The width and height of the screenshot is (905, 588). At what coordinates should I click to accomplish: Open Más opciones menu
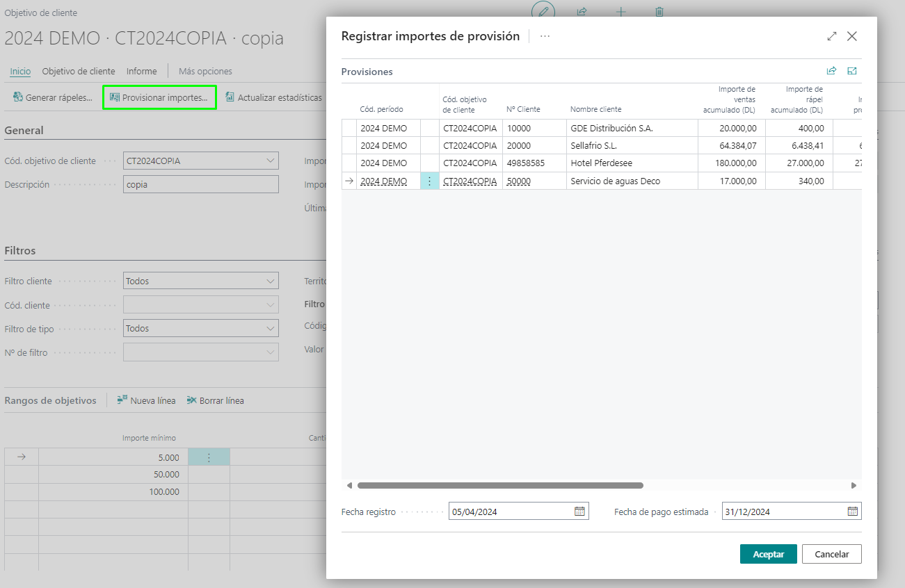pyautogui.click(x=205, y=71)
